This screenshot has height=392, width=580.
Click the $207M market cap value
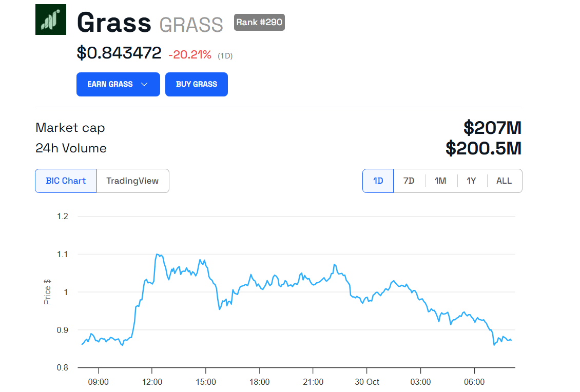pyautogui.click(x=492, y=128)
